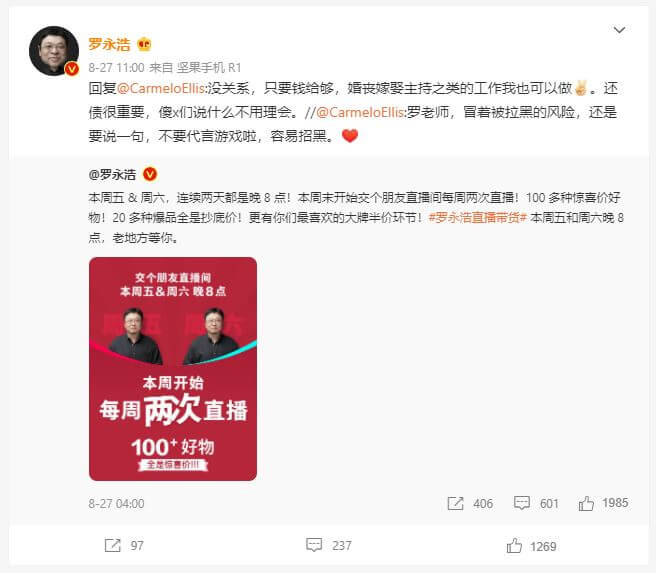Click the red heart emoji
Image resolution: width=656 pixels, height=573 pixels.
click(350, 136)
